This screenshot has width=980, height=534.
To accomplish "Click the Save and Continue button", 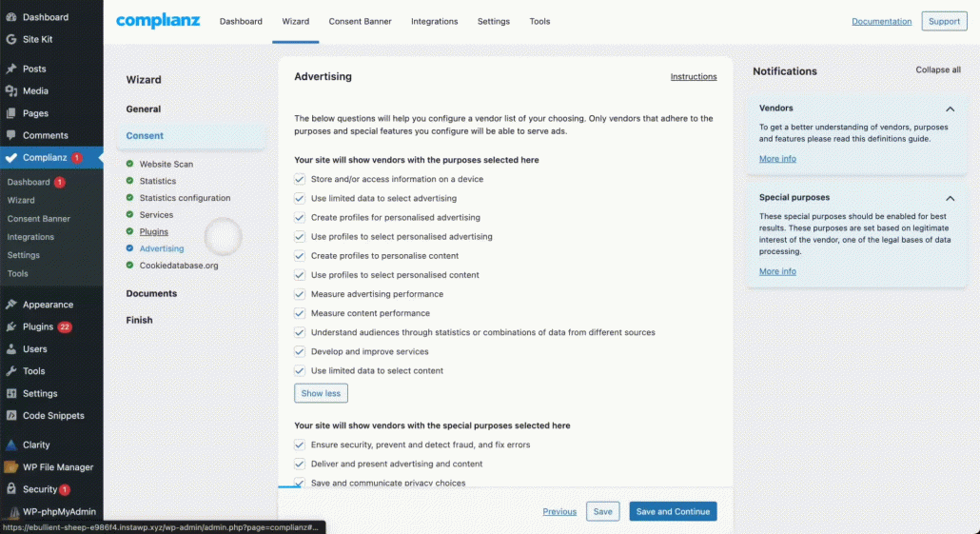I will click(673, 511).
